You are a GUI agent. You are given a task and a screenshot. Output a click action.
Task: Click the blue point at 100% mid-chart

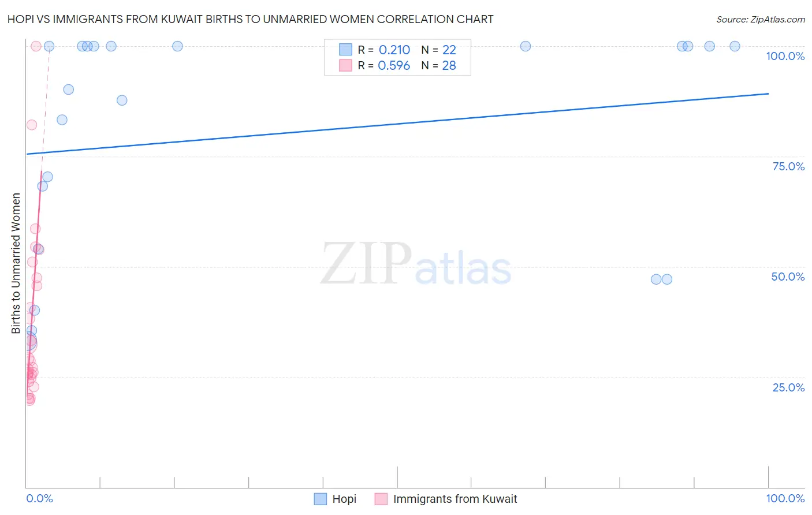[x=526, y=46]
